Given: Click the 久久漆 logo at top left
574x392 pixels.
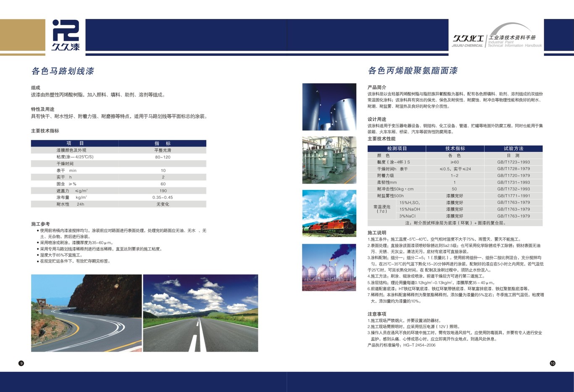Looking at the screenshot, I should pos(66,35).
